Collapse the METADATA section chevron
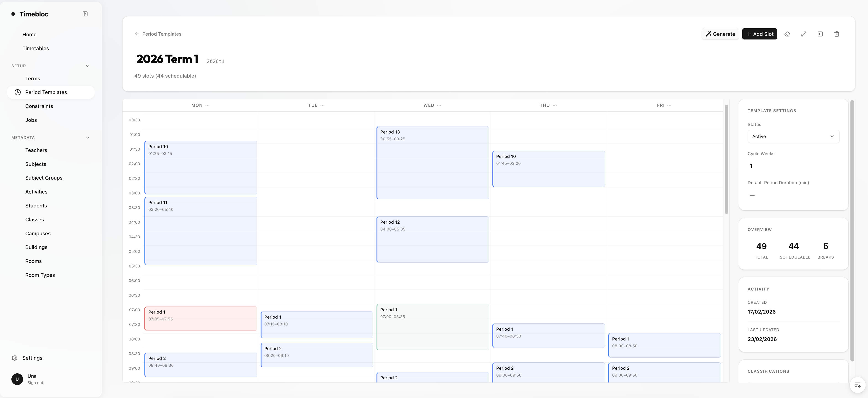This screenshot has width=868, height=398. pyautogui.click(x=88, y=137)
